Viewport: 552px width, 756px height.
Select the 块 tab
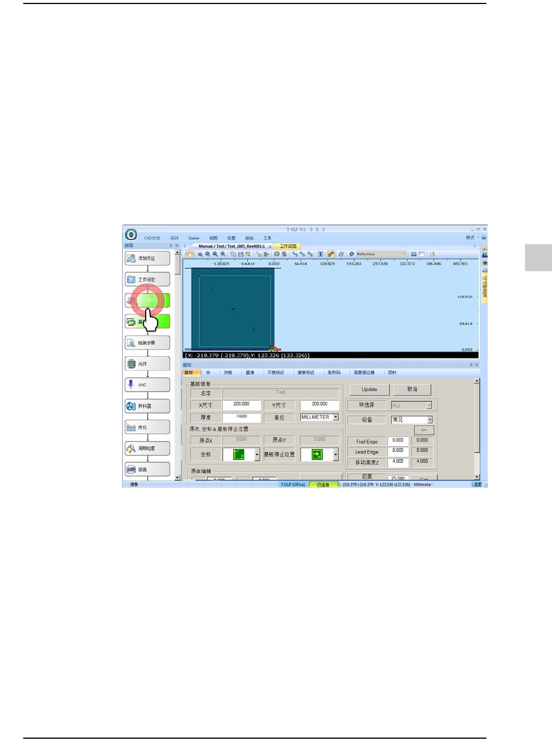208,373
